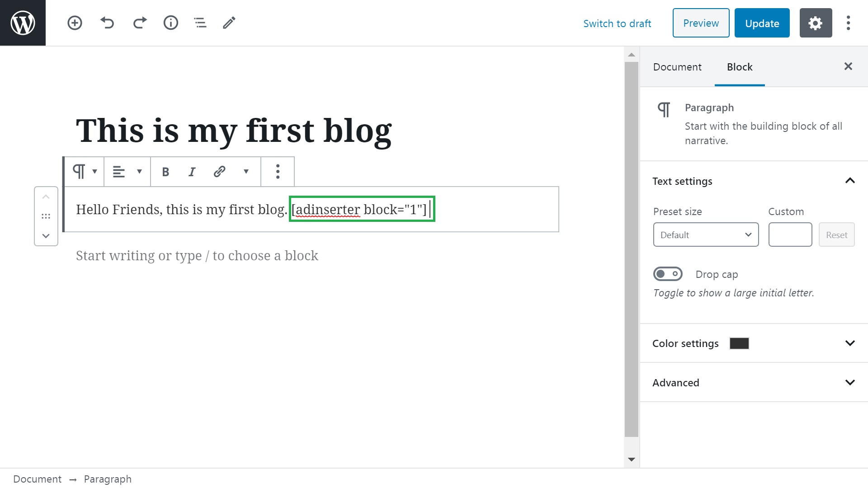The image size is (868, 488).
Task: Click the Custom font size field
Action: coord(790,235)
